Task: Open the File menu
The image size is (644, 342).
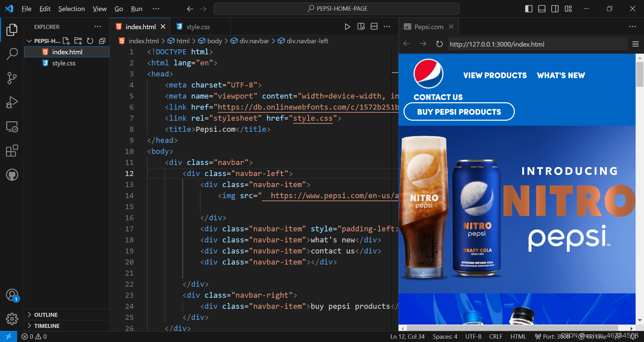Action: (26, 9)
